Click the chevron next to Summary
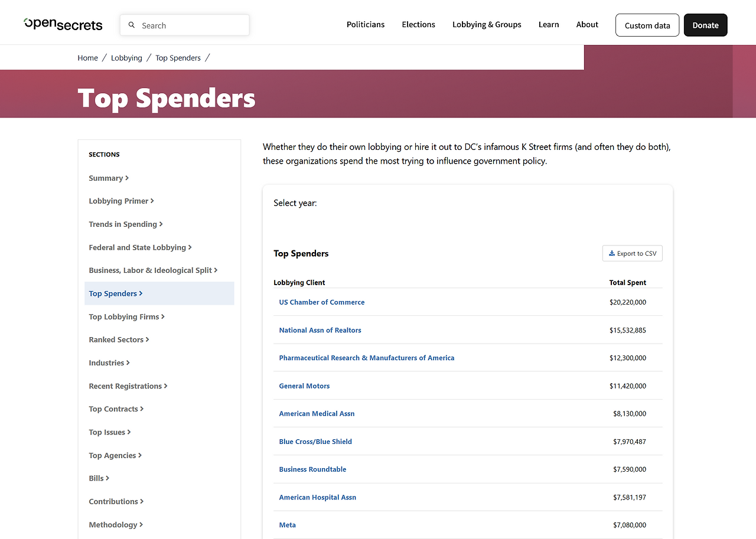756x539 pixels. pos(127,178)
